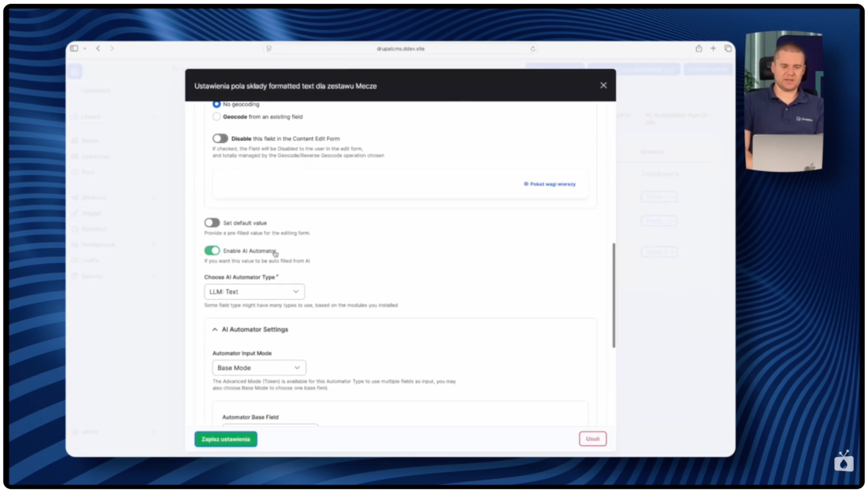This screenshot has height=492, width=868.
Task: Open Automator Input Mode Base Mode dropdown
Action: tap(259, 368)
